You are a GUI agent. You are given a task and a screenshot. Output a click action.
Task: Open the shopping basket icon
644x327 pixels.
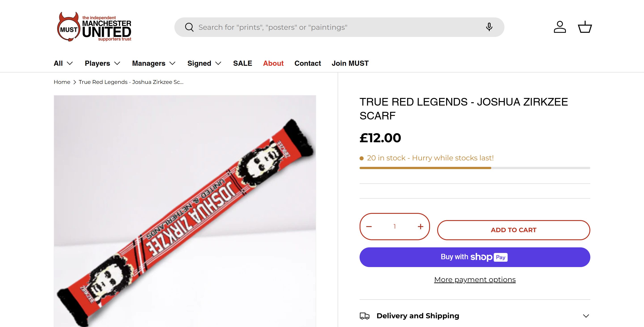(585, 27)
